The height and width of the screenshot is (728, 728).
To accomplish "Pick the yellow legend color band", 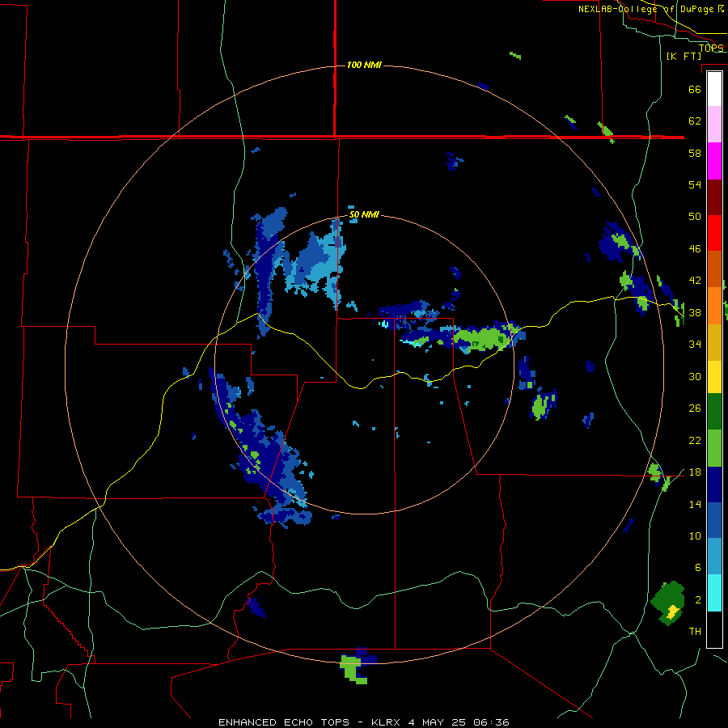I will [714, 377].
